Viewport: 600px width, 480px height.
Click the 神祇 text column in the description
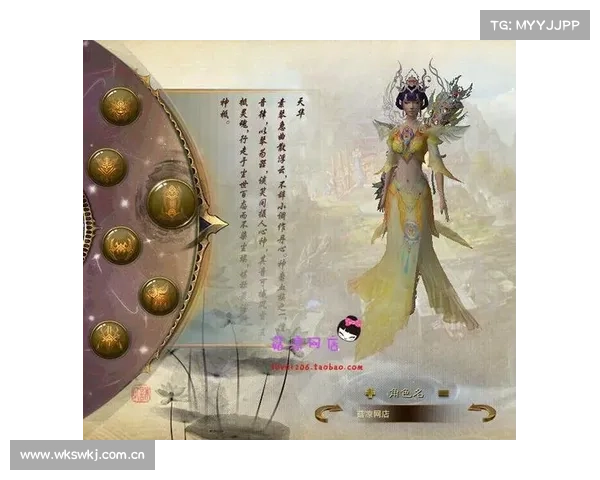225,112
